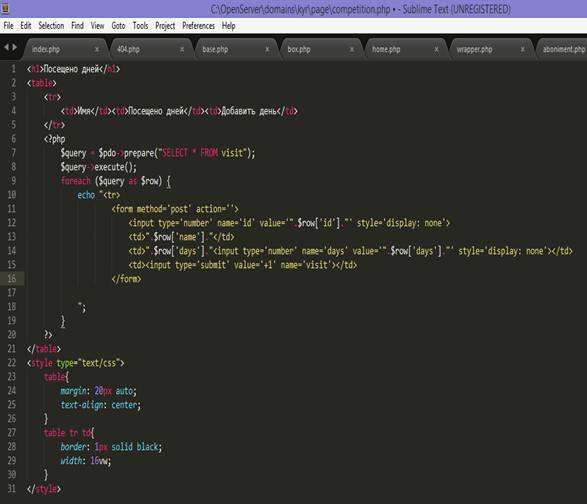Close the wrapper.php tab
Viewport: 587px width, 504px height.
pyautogui.click(x=523, y=49)
